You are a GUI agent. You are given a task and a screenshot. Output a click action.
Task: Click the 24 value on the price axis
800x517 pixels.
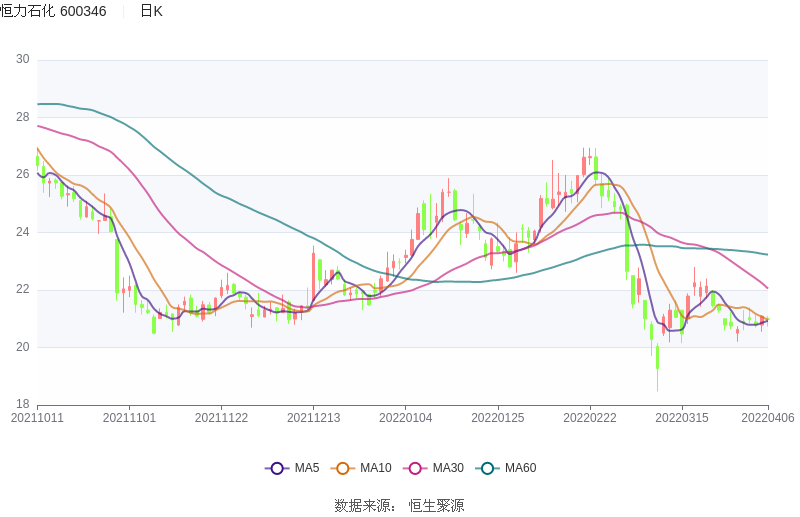click(x=22, y=233)
